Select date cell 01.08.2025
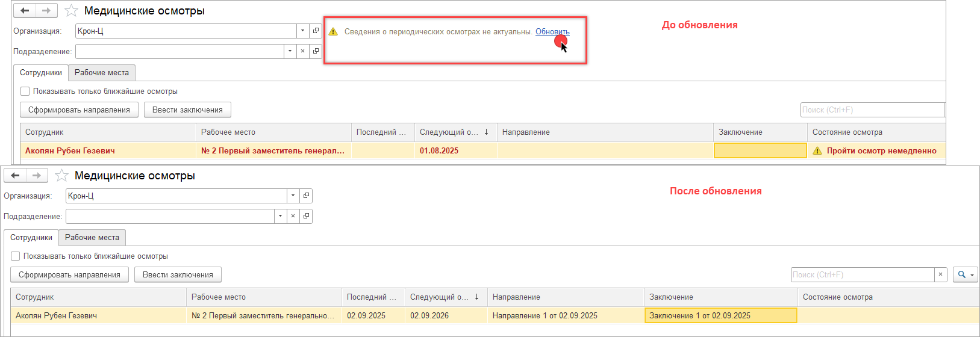The width and height of the screenshot is (980, 337). point(455,150)
